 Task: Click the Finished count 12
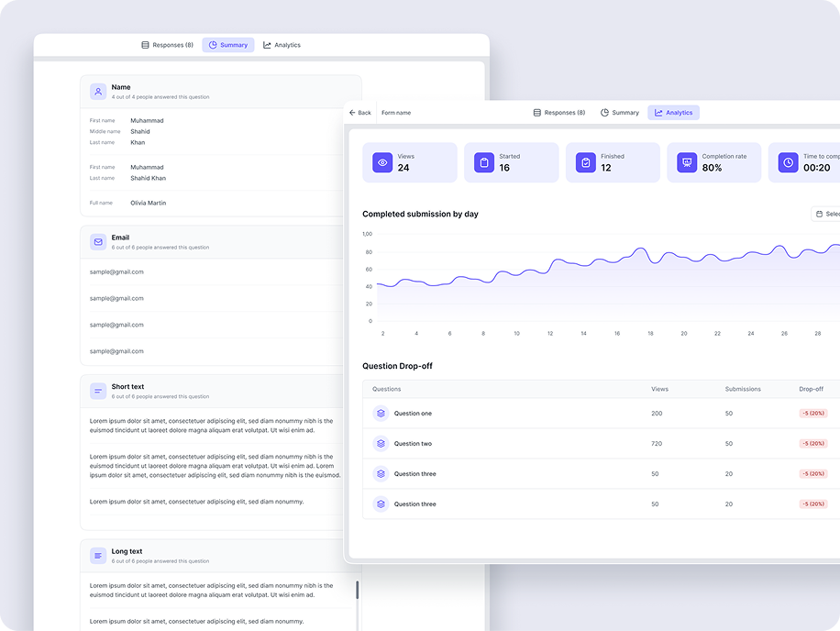[606, 168]
